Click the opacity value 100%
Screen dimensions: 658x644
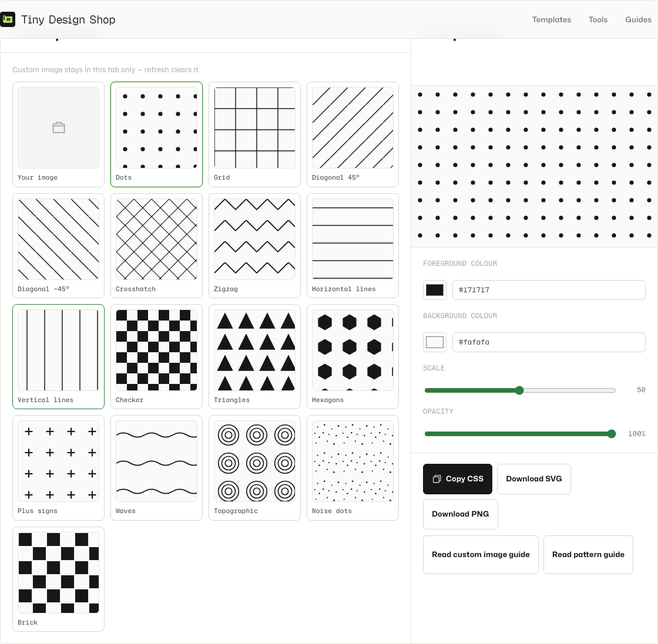point(637,434)
